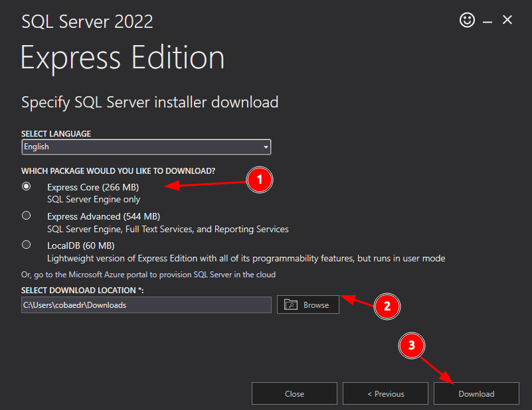Click the arrow on the English dropdown
Image resolution: width=532 pixels, height=410 pixels.
tap(266, 147)
